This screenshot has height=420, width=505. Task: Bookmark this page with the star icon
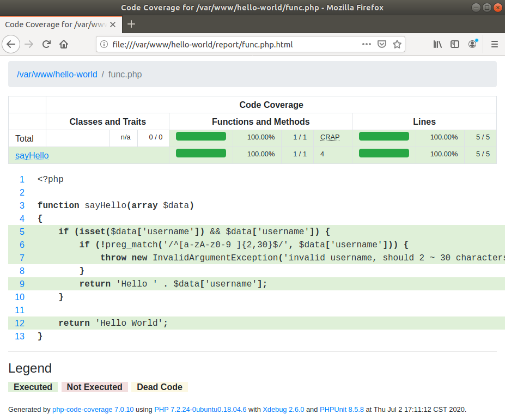click(397, 44)
